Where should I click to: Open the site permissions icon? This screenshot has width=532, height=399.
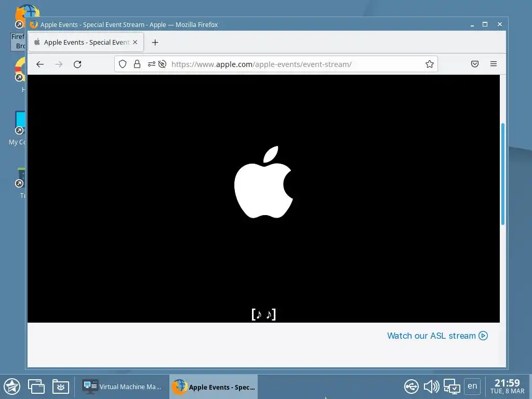coord(151,64)
